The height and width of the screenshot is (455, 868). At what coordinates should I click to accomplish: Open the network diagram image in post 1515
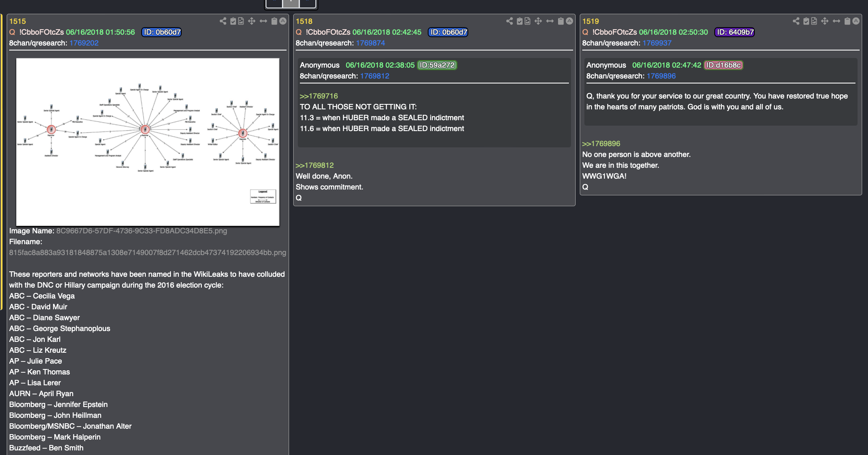148,142
